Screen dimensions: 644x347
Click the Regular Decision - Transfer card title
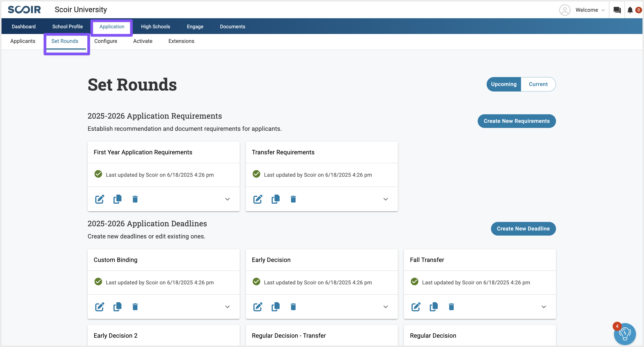click(289, 336)
